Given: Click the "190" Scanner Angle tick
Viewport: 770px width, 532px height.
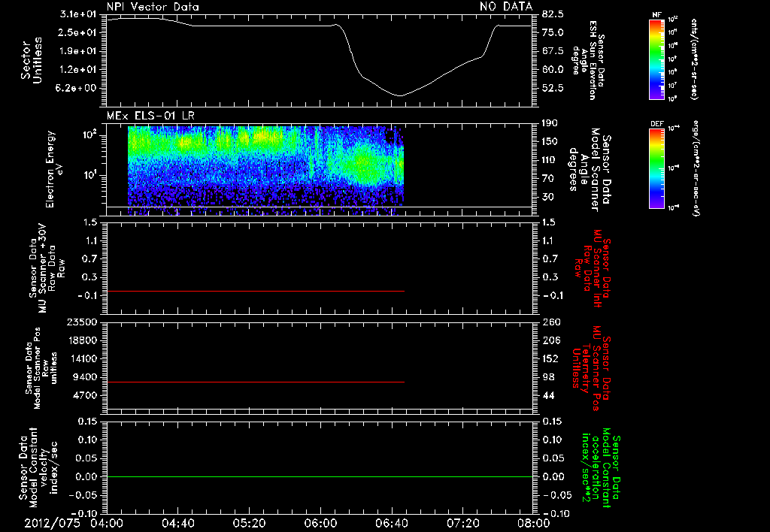Looking at the screenshot, I should pyautogui.click(x=550, y=123).
